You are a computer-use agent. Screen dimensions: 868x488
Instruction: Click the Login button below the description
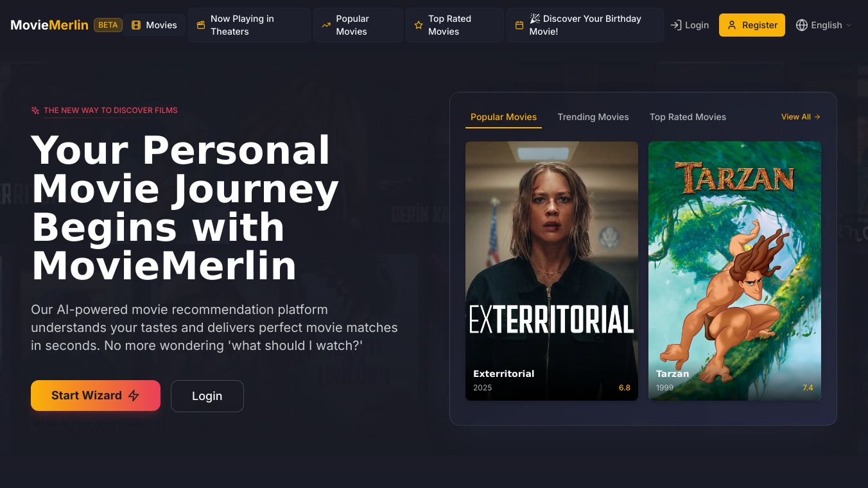(x=207, y=396)
